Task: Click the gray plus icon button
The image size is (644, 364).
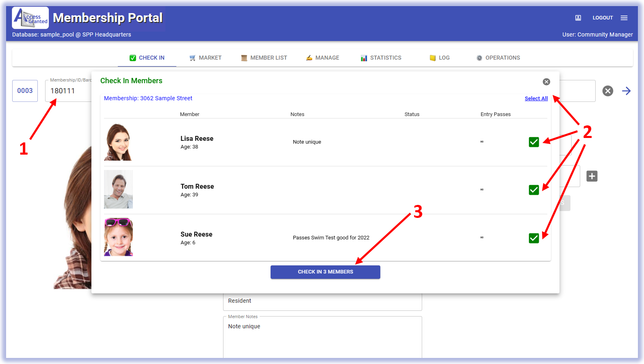Action: click(592, 176)
